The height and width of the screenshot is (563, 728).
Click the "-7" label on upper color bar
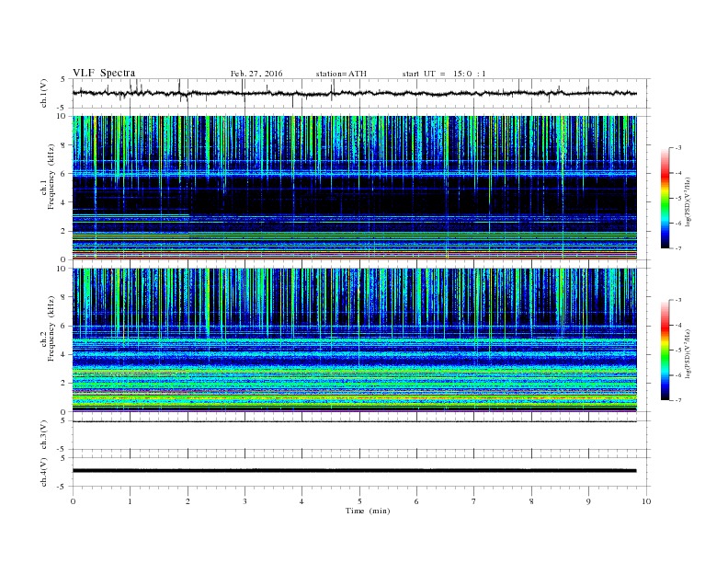678,248
